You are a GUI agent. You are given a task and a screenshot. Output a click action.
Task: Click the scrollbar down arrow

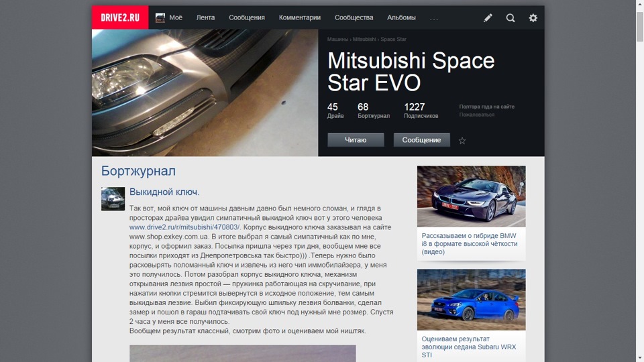click(x=640, y=358)
